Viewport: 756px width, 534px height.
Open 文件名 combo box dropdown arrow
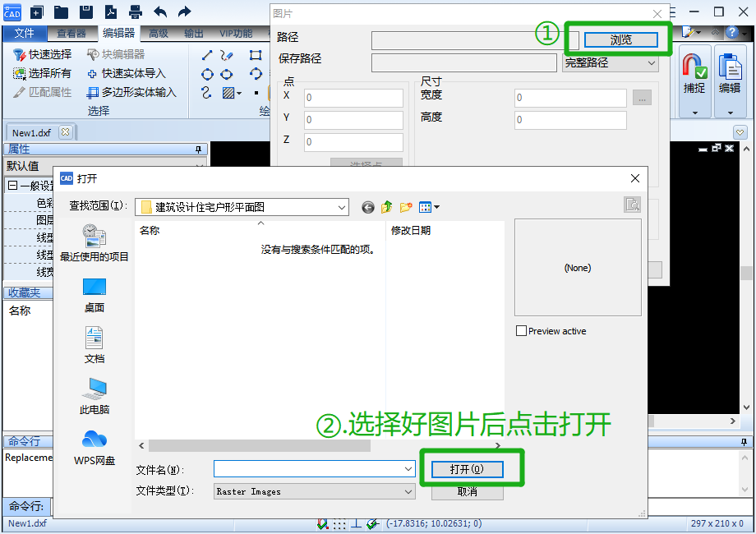coord(408,469)
